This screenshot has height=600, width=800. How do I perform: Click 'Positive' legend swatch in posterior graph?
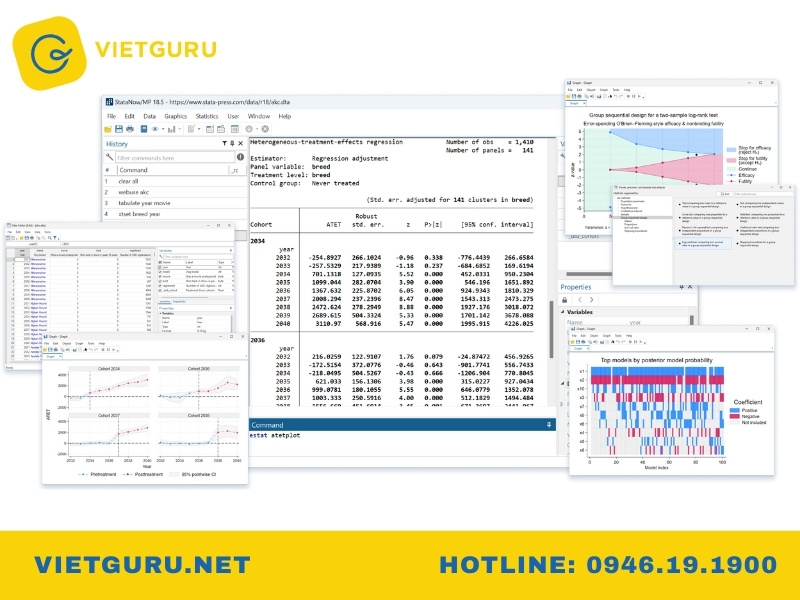point(735,410)
